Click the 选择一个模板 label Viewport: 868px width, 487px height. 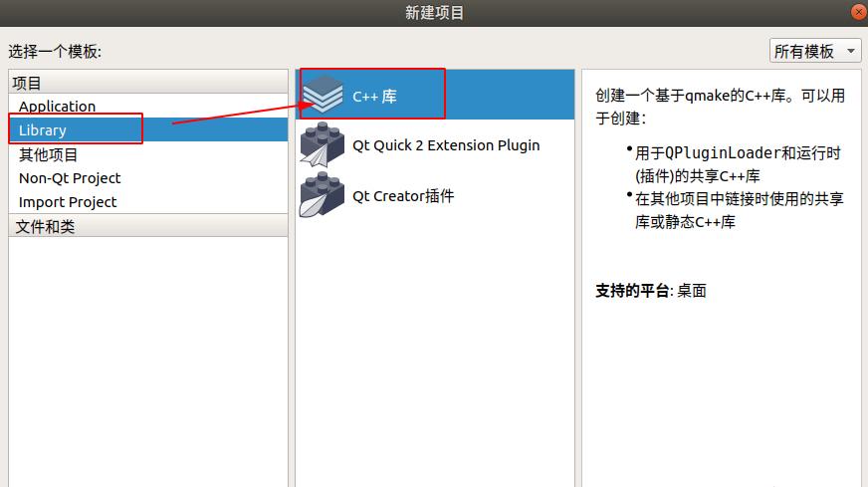55,52
